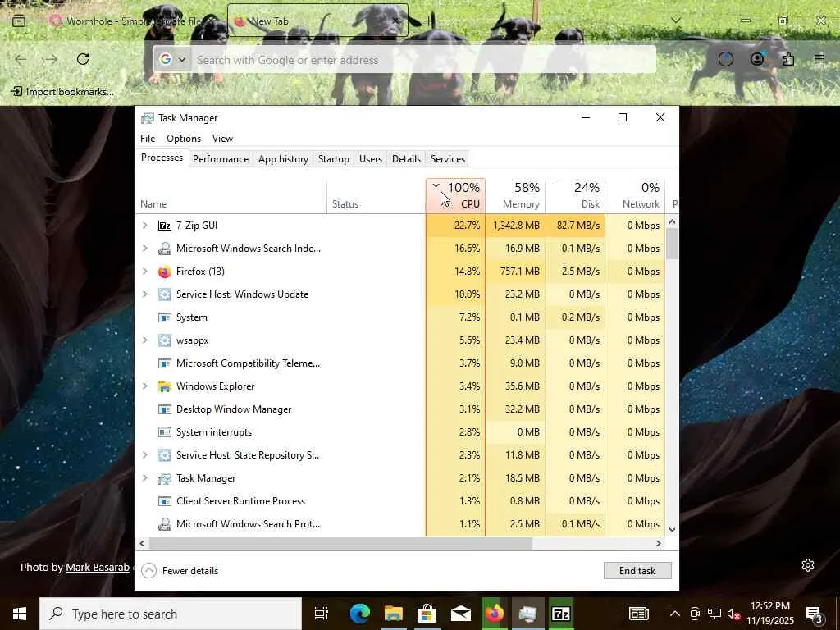The image size is (840, 630).
Task: Switch to the Services tab
Action: [x=447, y=159]
